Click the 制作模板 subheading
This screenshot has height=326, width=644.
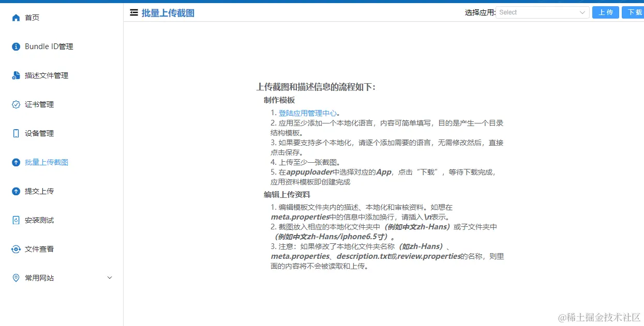click(x=279, y=100)
